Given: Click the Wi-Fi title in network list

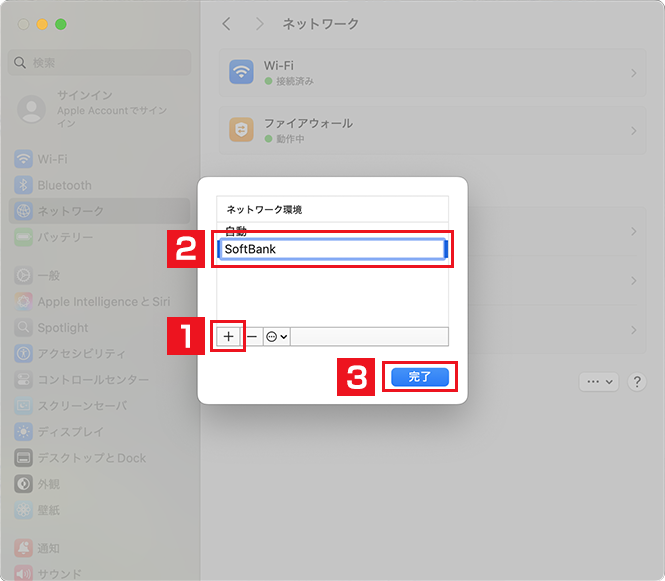Looking at the screenshot, I should click(279, 66).
